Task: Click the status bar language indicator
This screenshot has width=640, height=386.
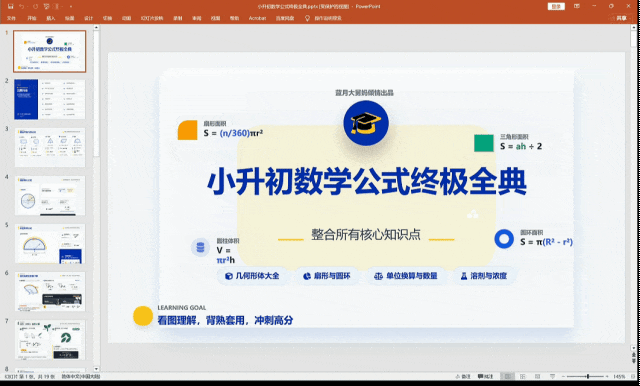Action: 81,376
